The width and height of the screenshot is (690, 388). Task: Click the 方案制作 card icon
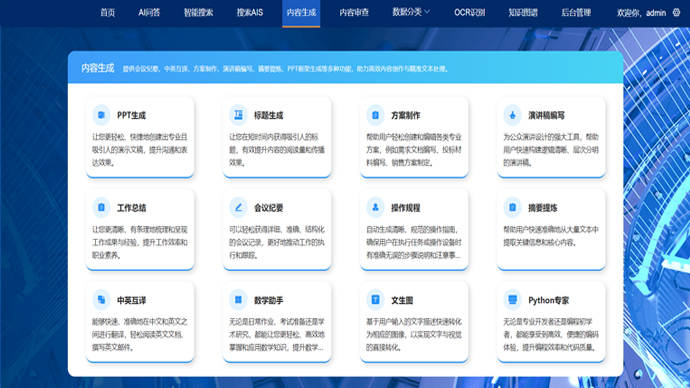[375, 115]
